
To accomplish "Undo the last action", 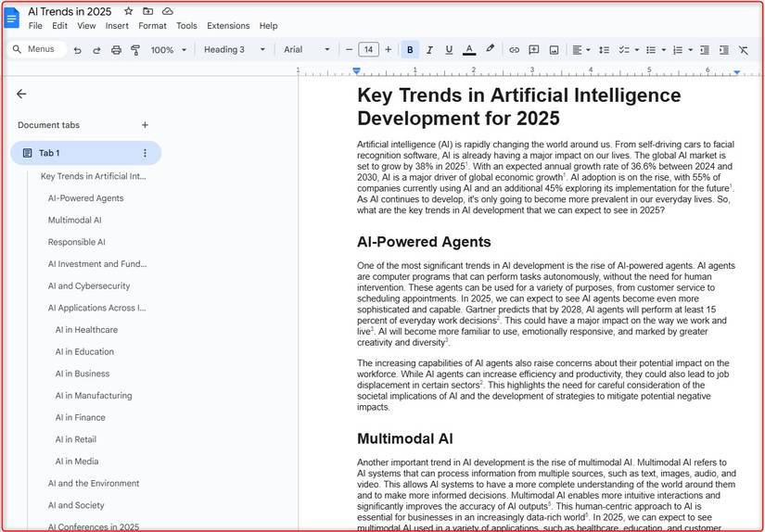I will point(77,50).
